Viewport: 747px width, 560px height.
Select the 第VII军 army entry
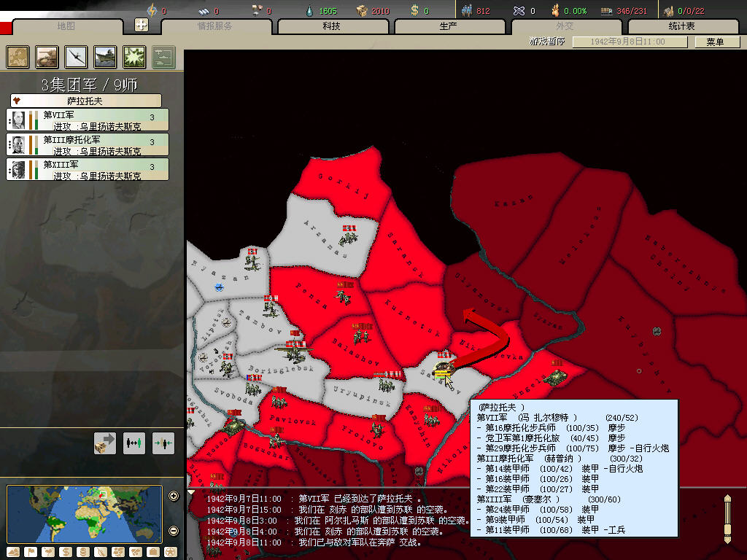coord(88,120)
